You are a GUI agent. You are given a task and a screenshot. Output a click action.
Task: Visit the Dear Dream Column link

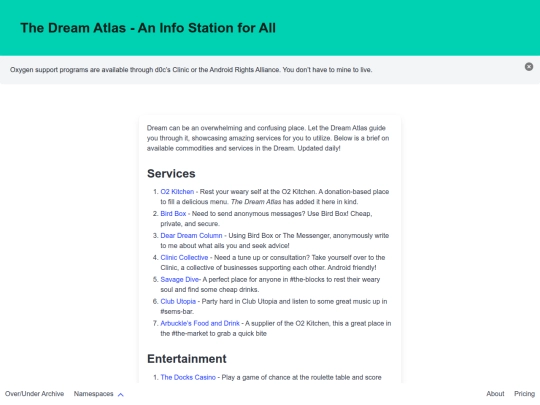[191, 236]
